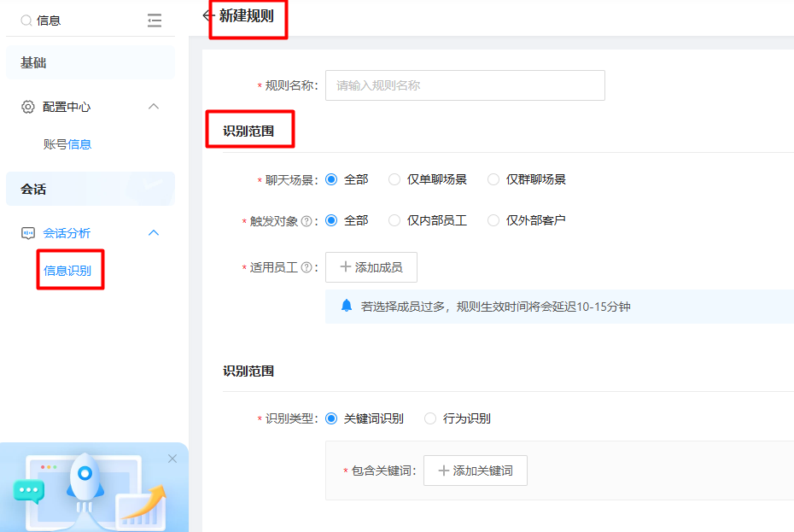Open help tooltip next to 适用员工
The height and width of the screenshot is (532, 794).
[x=307, y=267]
